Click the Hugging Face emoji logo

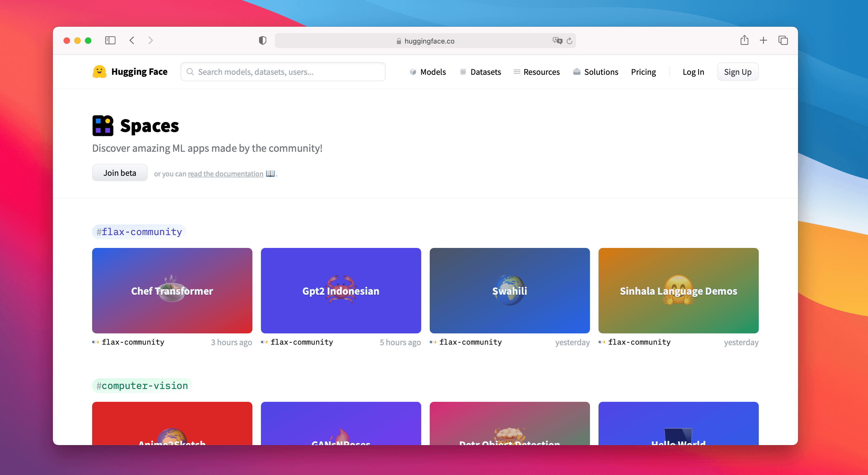click(99, 72)
